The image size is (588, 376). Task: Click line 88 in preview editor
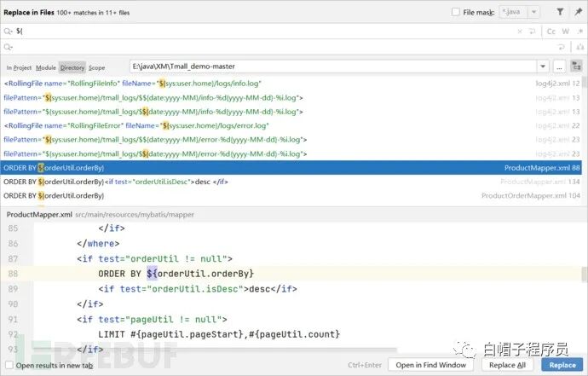pyautogui.click(x=291, y=274)
